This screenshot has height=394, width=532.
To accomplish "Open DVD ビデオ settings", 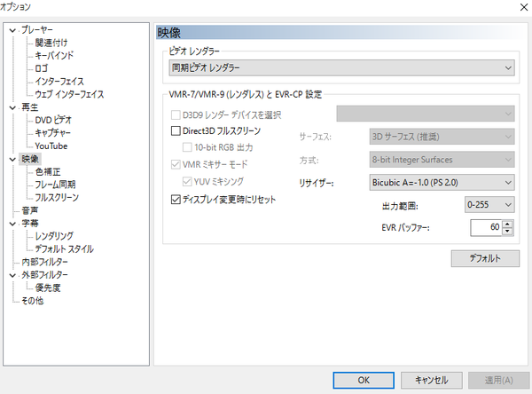I will [53, 120].
